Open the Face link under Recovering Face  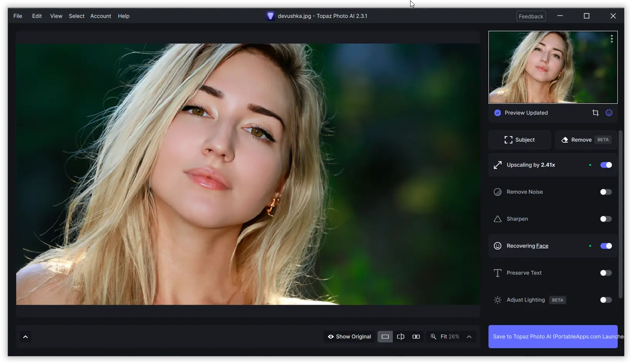pos(542,246)
